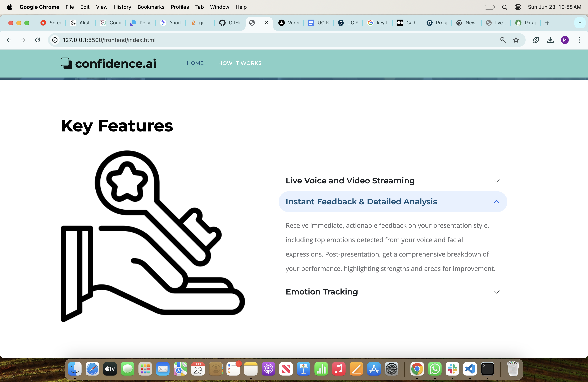Open the Bookmarks menu
Screen dimensions: 588x382
click(151, 7)
